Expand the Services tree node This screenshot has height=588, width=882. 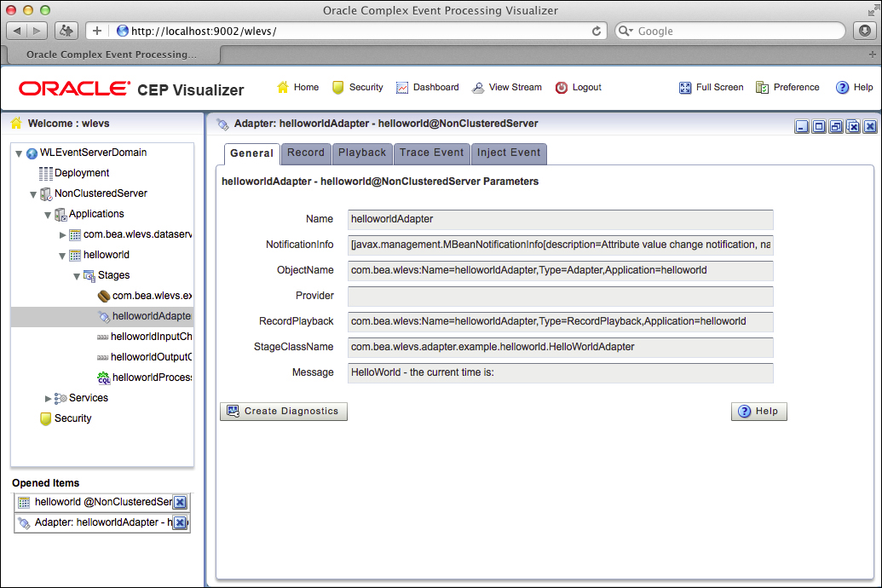49,398
